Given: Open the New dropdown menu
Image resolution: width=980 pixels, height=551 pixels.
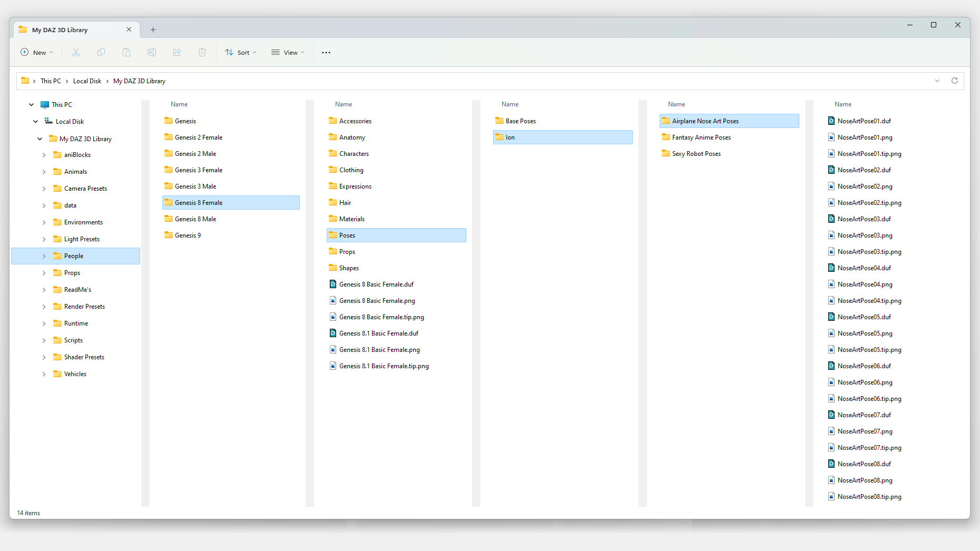Looking at the screenshot, I should click(x=37, y=52).
